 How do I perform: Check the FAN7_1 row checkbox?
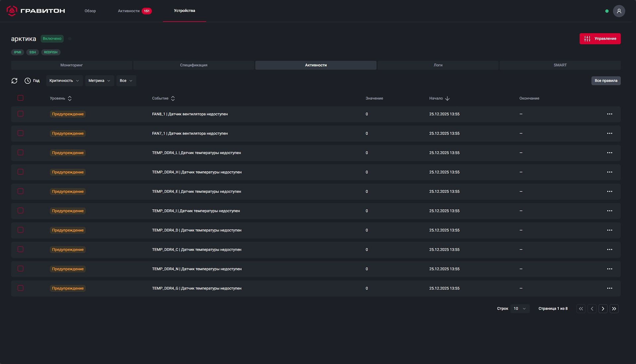[x=21, y=133]
